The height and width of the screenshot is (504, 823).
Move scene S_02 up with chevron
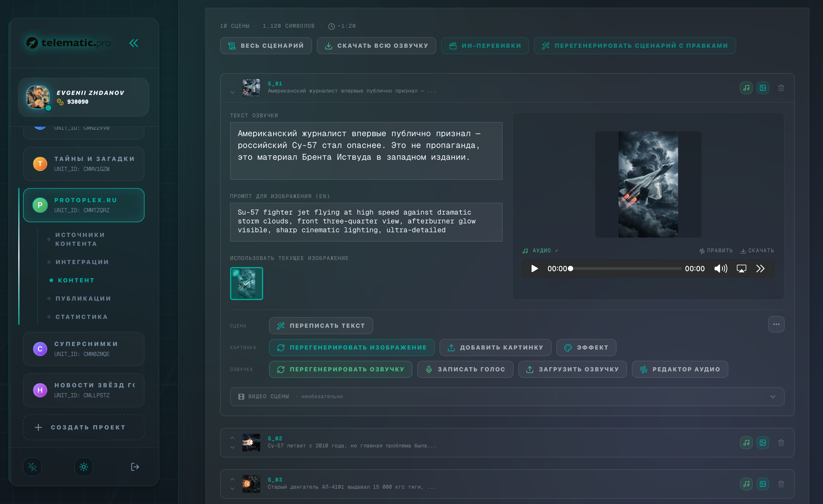[x=232, y=438]
